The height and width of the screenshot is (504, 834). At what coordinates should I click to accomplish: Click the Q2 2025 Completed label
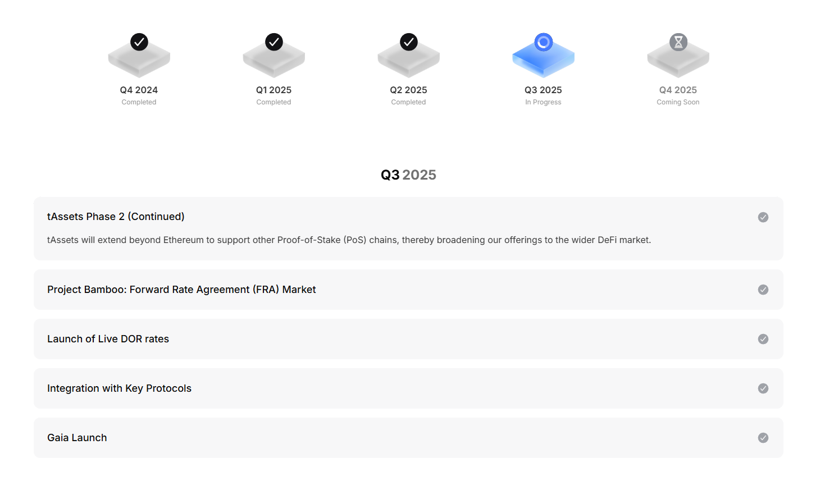pyautogui.click(x=408, y=102)
